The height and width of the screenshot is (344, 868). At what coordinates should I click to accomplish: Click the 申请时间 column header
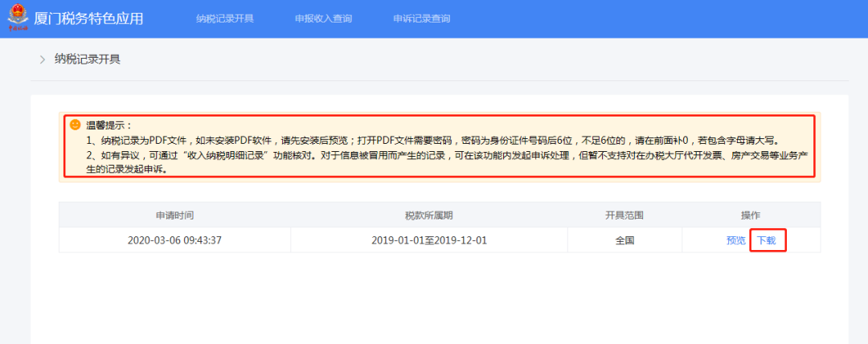coord(175,215)
